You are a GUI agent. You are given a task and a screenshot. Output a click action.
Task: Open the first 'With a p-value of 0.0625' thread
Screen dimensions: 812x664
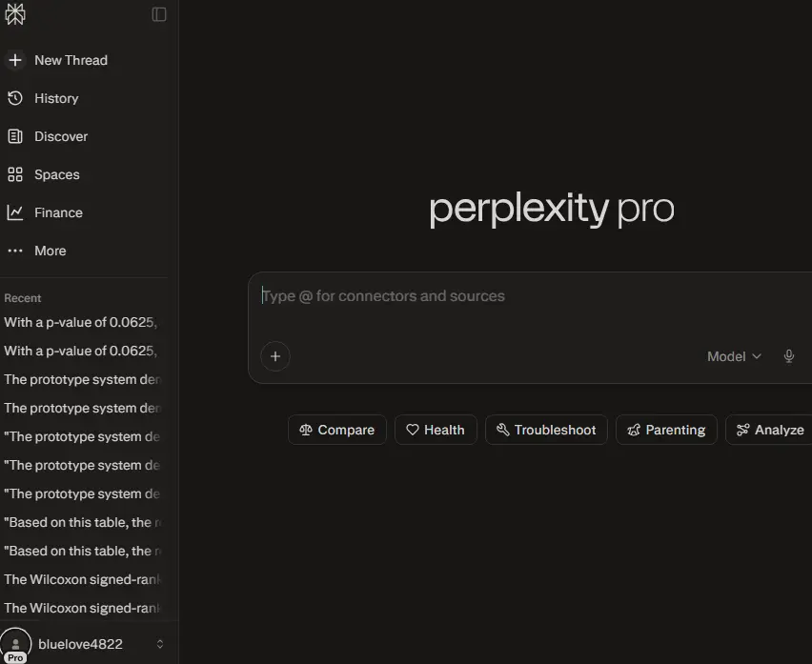[x=83, y=322]
